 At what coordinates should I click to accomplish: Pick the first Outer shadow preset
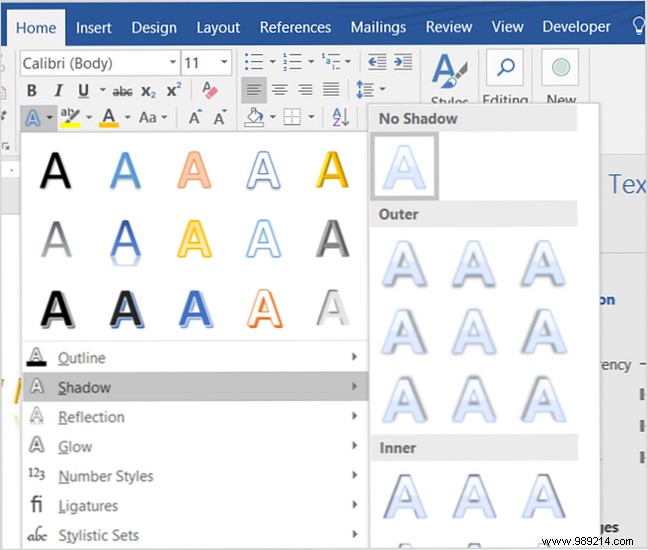click(404, 264)
